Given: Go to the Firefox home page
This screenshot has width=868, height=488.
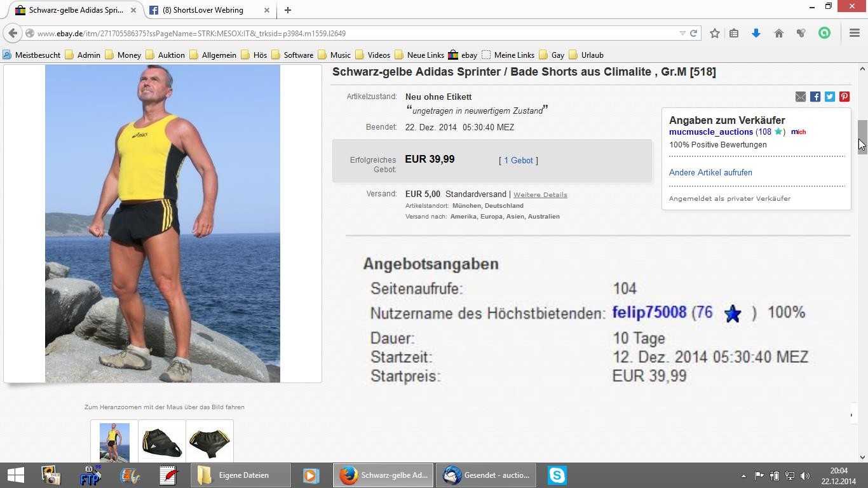Looking at the screenshot, I should pyautogui.click(x=778, y=33).
